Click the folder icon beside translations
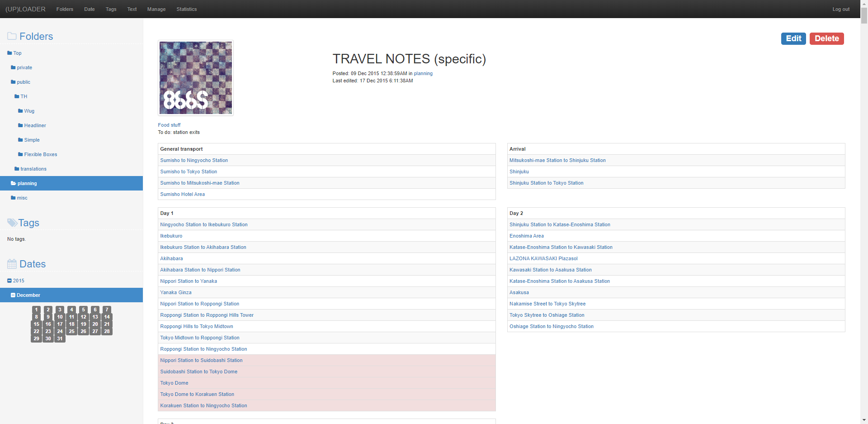Image resolution: width=868 pixels, height=424 pixels. [x=17, y=169]
